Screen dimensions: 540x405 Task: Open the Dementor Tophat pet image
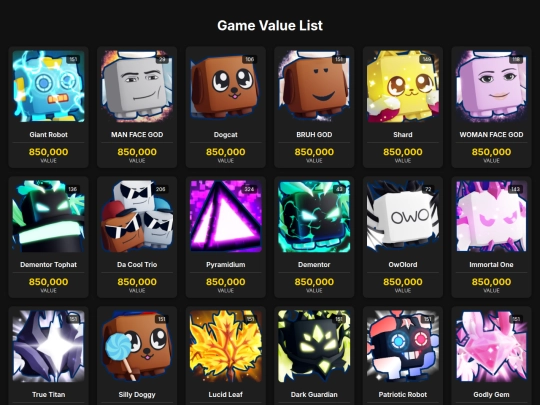pyautogui.click(x=49, y=216)
